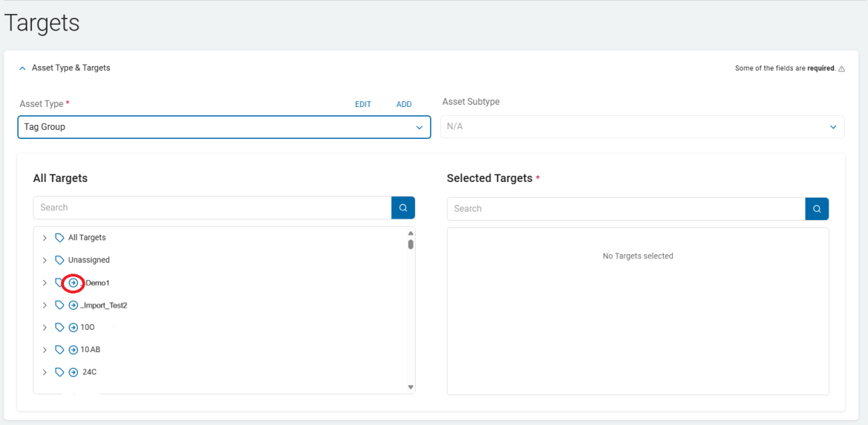Viewport: 868px width, 425px height.
Task: Click the add arrow icon next to 24C
Action: point(74,372)
